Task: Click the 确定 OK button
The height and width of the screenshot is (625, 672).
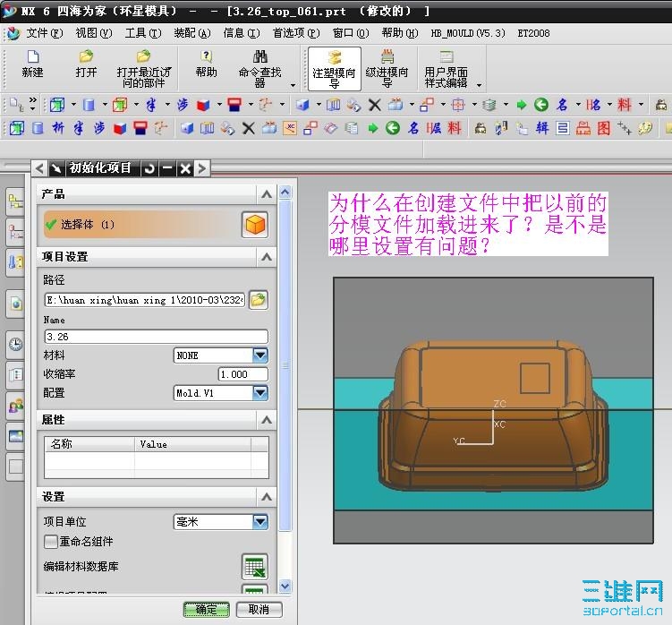Action: click(x=206, y=610)
